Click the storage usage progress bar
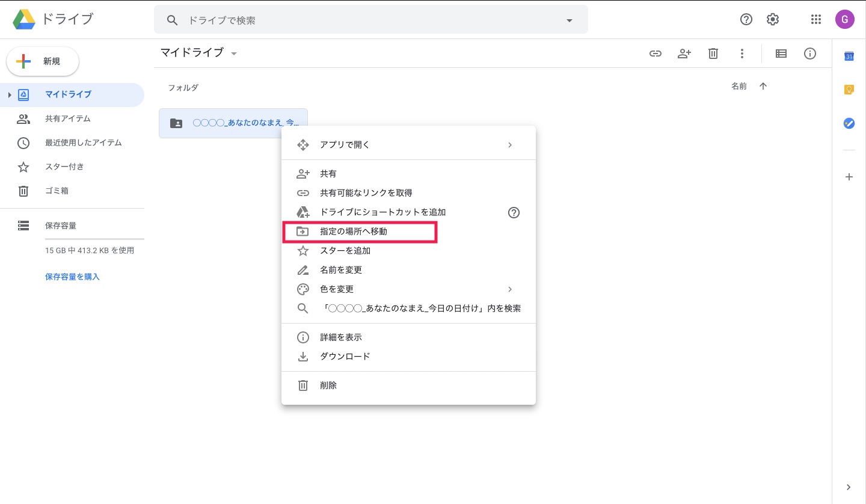Image resolution: width=866 pixels, height=504 pixels. [94, 239]
